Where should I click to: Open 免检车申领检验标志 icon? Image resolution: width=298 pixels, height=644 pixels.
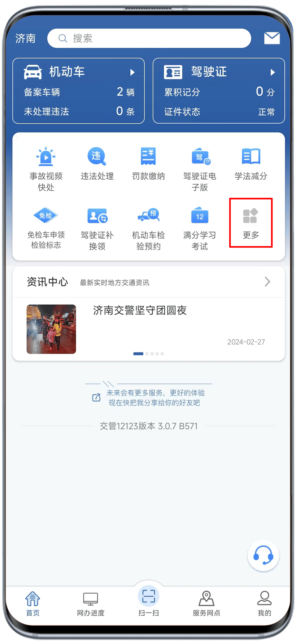click(46, 215)
